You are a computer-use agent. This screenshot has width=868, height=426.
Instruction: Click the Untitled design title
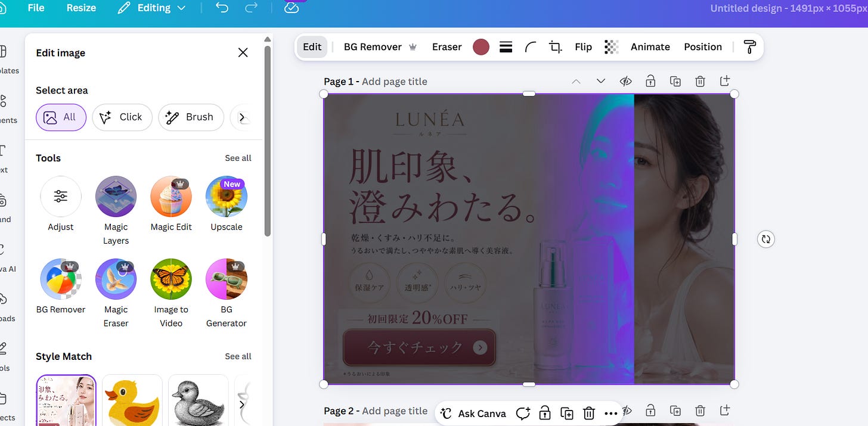click(789, 8)
